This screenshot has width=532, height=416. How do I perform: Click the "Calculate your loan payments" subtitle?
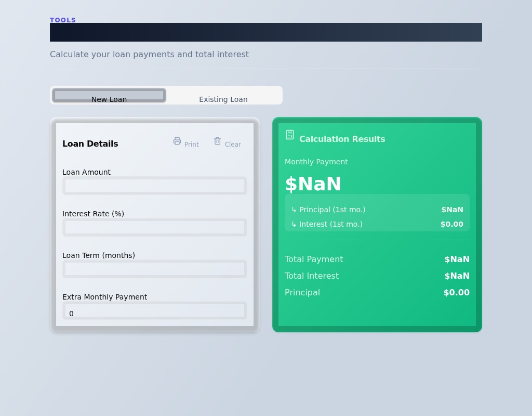click(149, 54)
